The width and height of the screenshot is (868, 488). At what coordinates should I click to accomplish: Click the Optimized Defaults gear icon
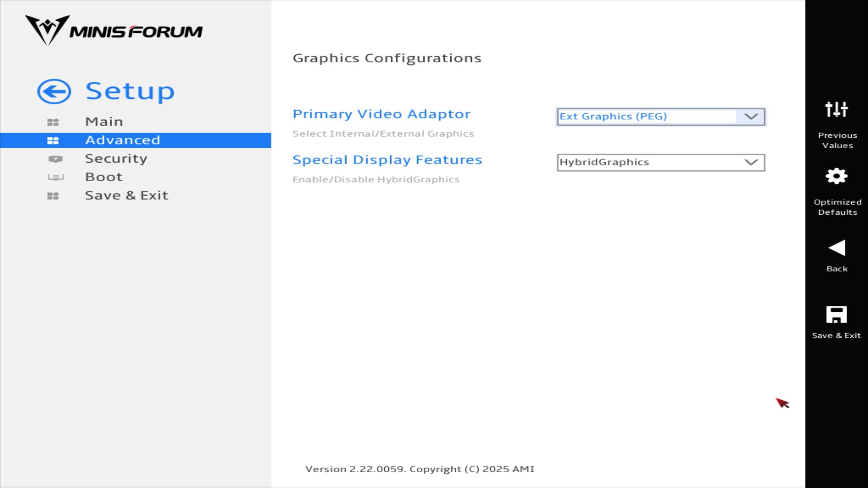(x=836, y=176)
